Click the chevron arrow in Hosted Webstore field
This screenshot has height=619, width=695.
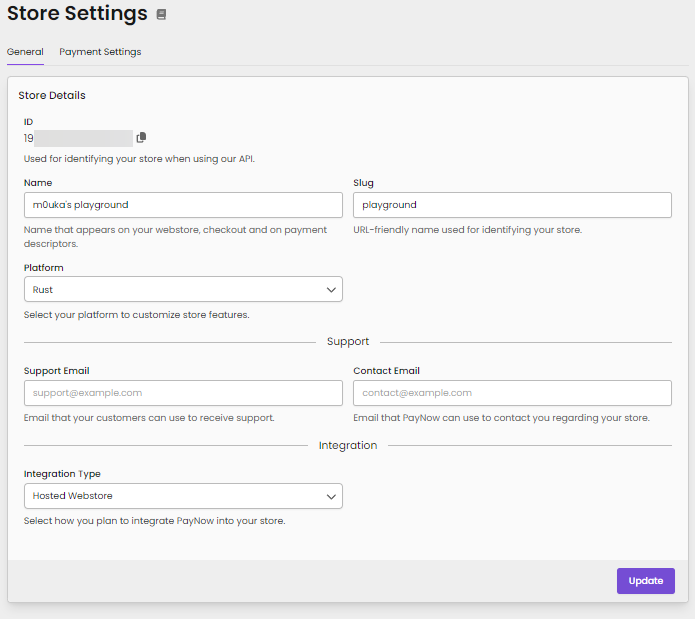tap(331, 496)
